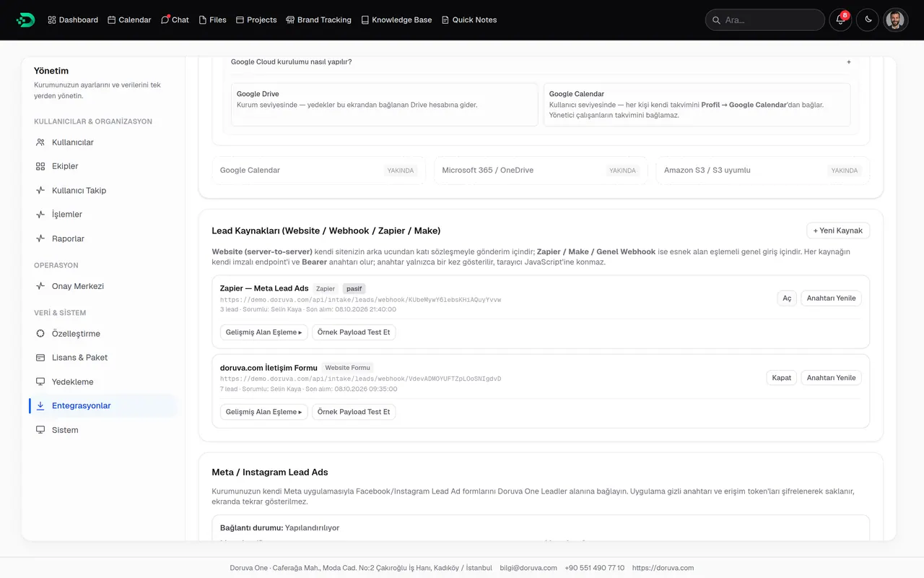Click Aç for Zapier Meta Lead Ads
The height and width of the screenshot is (578, 924).
(x=787, y=298)
